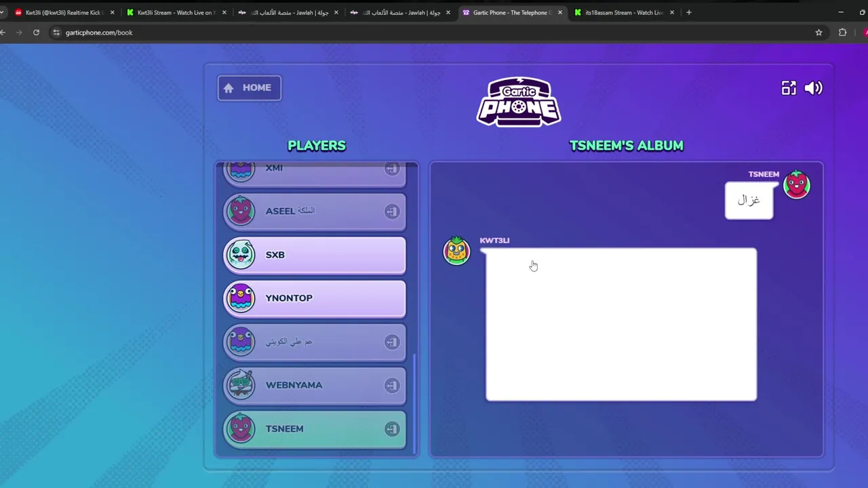This screenshot has width=868, height=488.
Task: Open browser extensions puzzle icon
Action: pos(843,33)
